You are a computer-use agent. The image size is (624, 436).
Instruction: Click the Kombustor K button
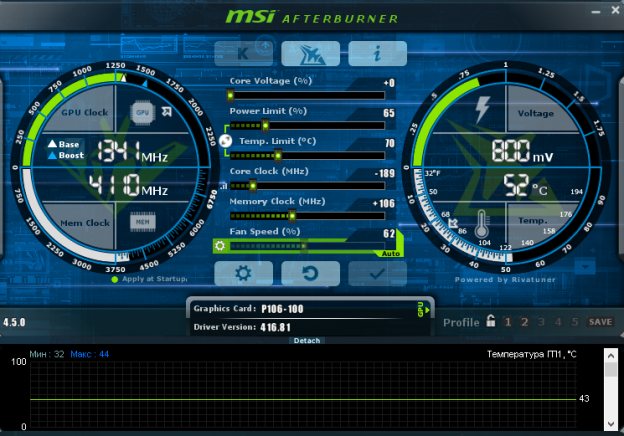(x=246, y=54)
